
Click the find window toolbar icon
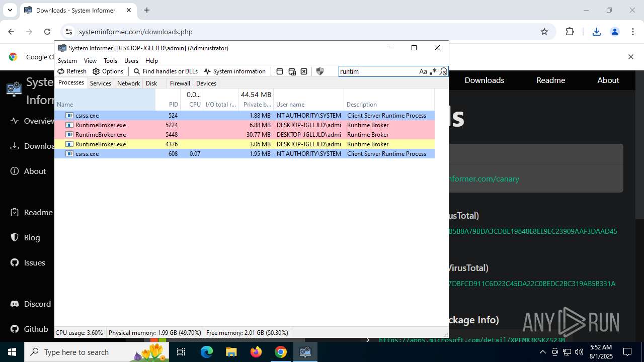[280, 71]
